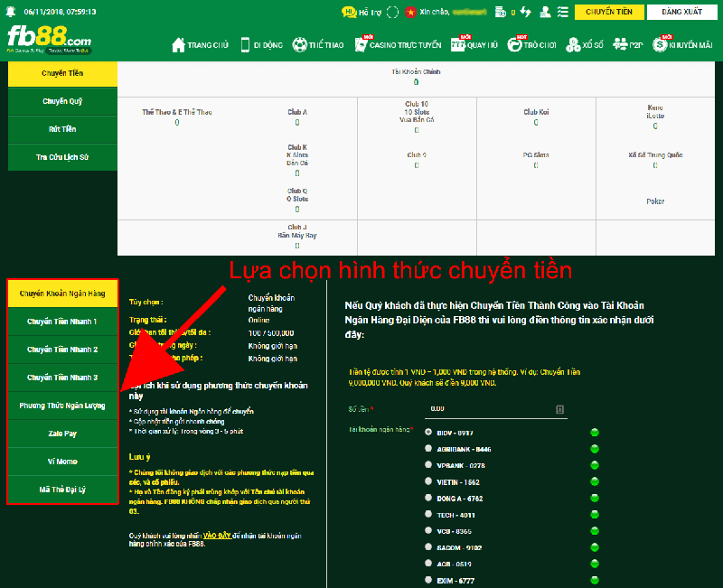Click the yellow CHUYỂN TIỀN button
The image size is (723, 588).
point(609,12)
